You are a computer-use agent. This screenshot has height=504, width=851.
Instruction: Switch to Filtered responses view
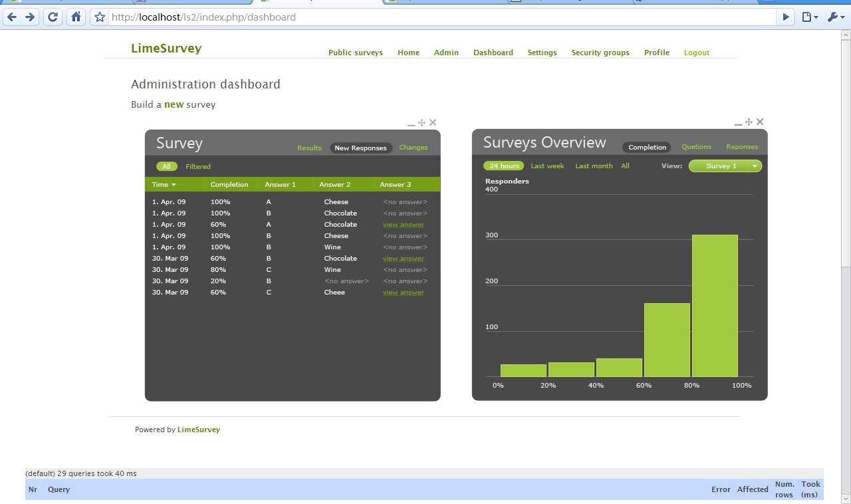click(198, 166)
